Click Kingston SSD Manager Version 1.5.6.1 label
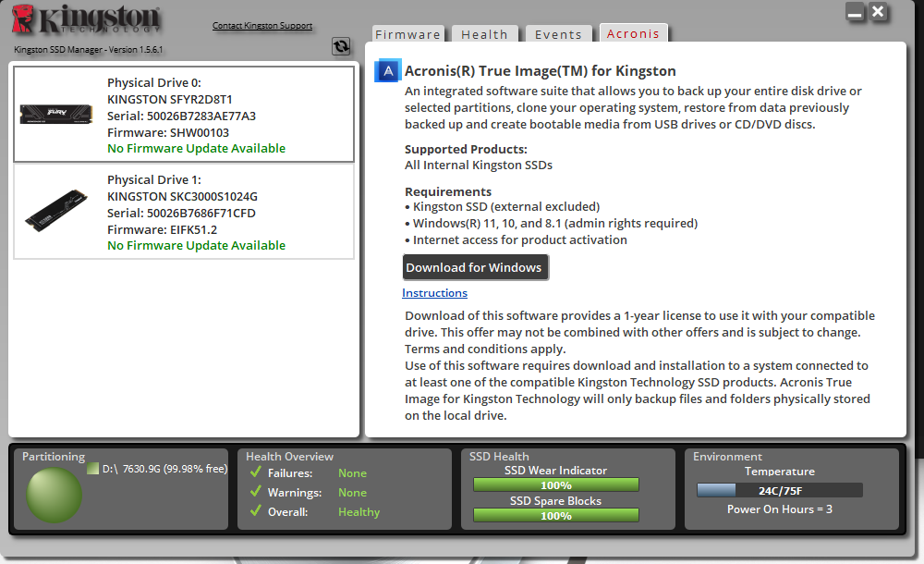The image size is (924, 564). click(x=89, y=50)
